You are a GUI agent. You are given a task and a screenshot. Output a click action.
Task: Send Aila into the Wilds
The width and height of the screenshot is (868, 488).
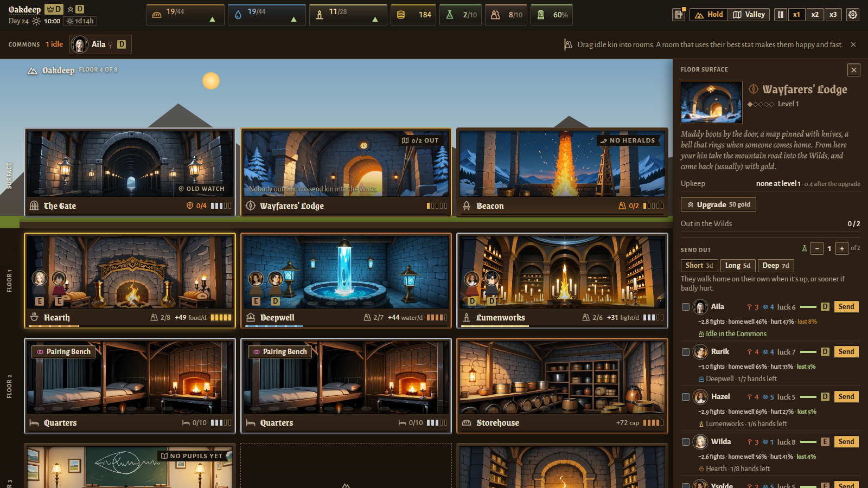[x=846, y=307]
